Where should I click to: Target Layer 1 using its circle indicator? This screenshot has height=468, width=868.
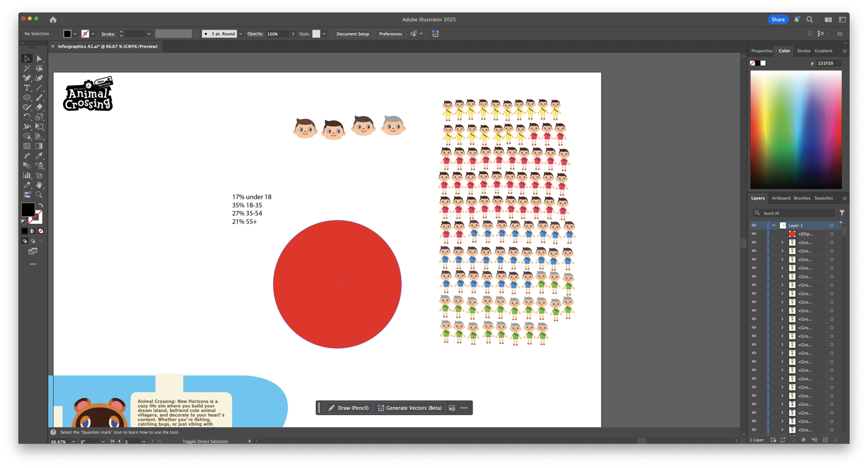832,225
